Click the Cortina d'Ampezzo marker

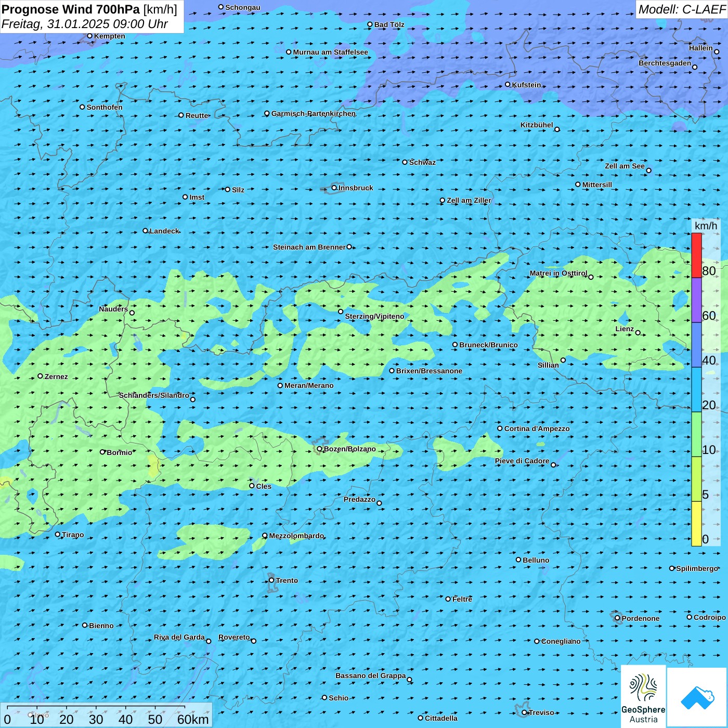(x=500, y=428)
